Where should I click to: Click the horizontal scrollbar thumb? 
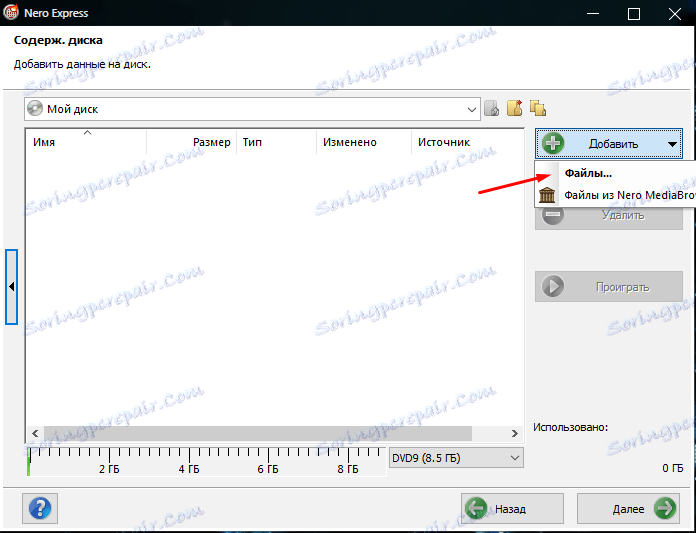[x=258, y=433]
